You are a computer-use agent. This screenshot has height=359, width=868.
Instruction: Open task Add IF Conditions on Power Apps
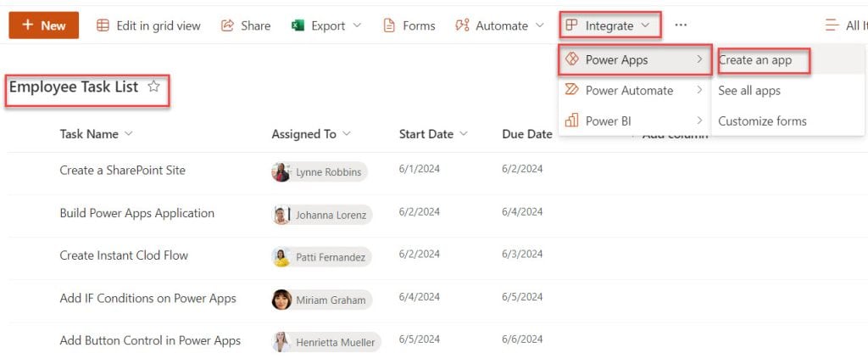tap(147, 298)
